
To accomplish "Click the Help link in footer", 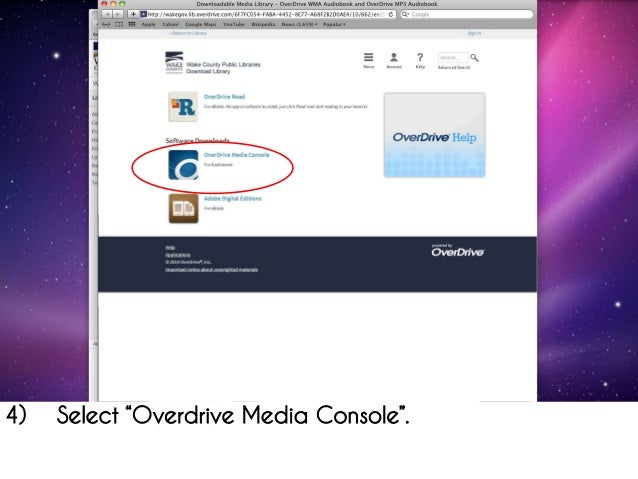I will [170, 247].
